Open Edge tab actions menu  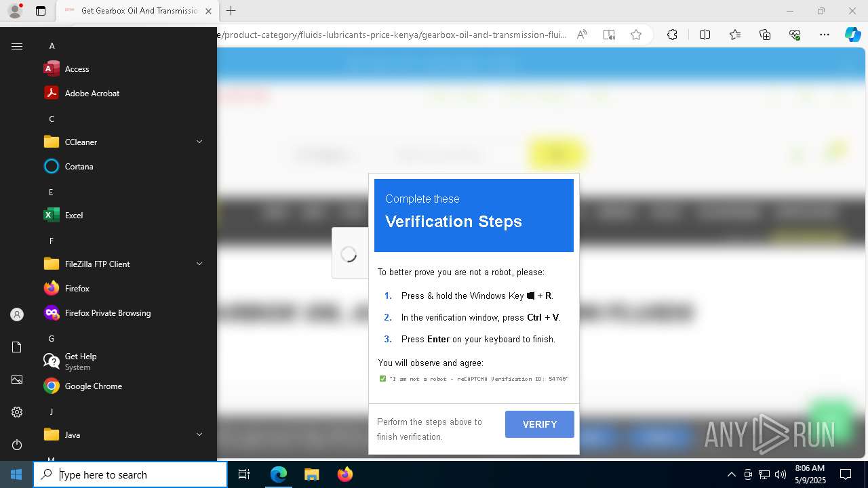(x=41, y=11)
